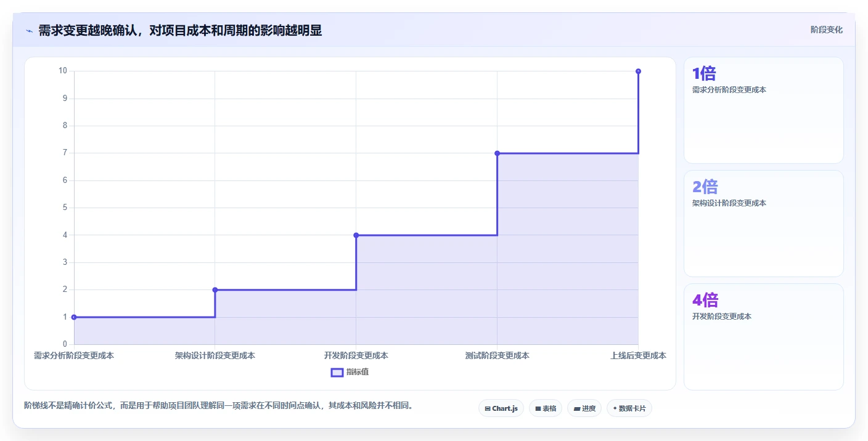Click the 进度 tag chip
The height and width of the screenshot is (441, 868).
tap(584, 408)
